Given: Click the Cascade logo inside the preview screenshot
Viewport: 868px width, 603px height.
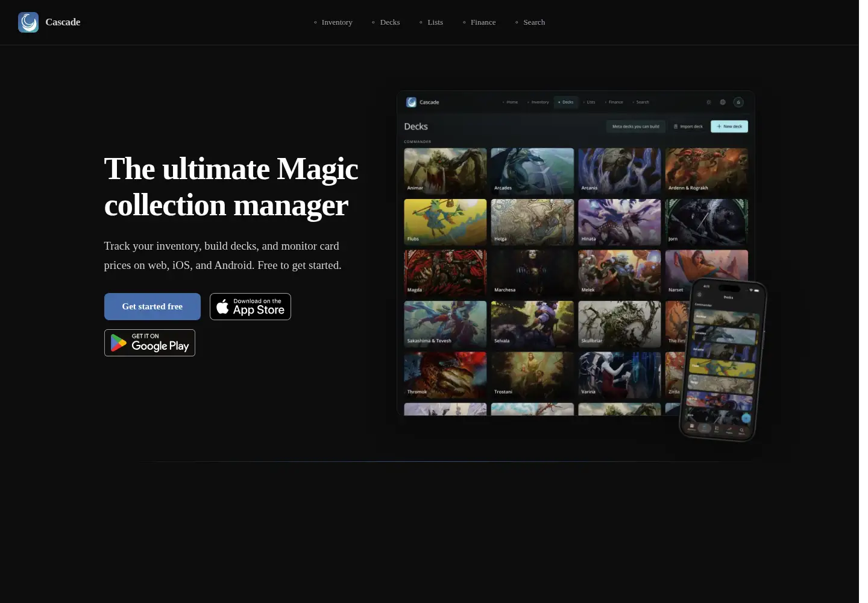Looking at the screenshot, I should 411,102.
